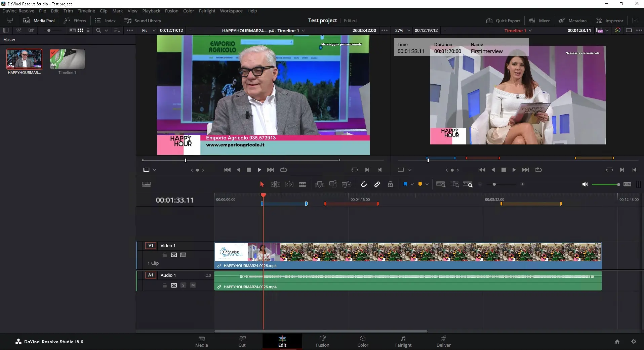
Task: Open the Quick Export button
Action: 503,20
